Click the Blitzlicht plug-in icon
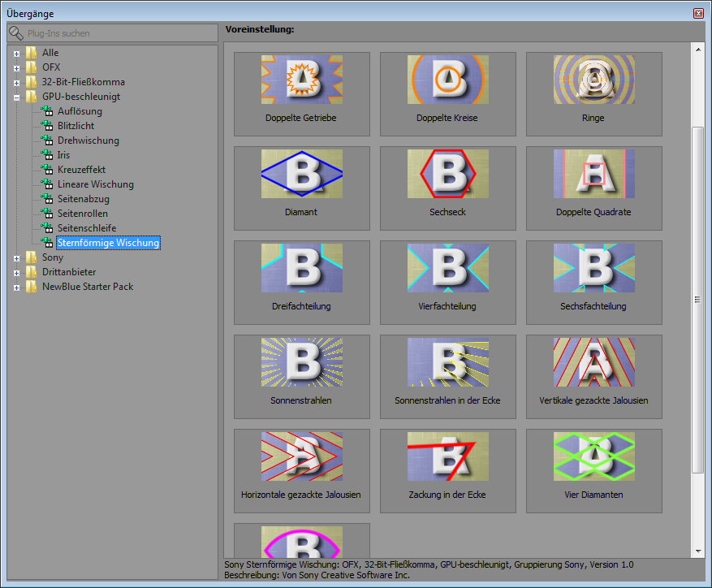 click(47, 126)
